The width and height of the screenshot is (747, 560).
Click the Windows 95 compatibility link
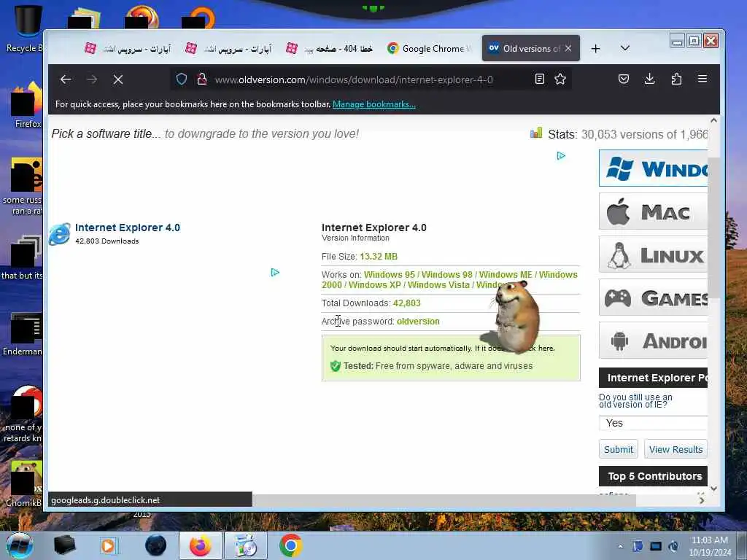tap(390, 275)
